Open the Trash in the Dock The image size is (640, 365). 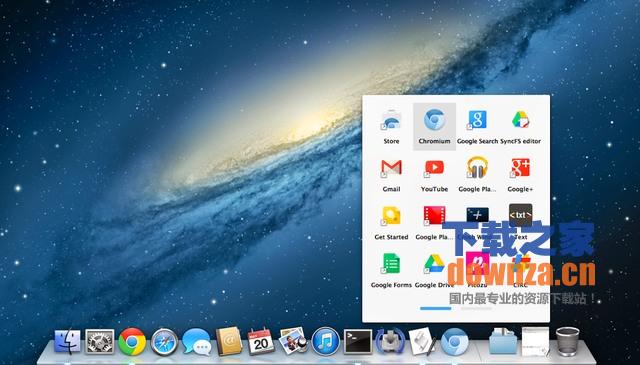[x=568, y=341]
